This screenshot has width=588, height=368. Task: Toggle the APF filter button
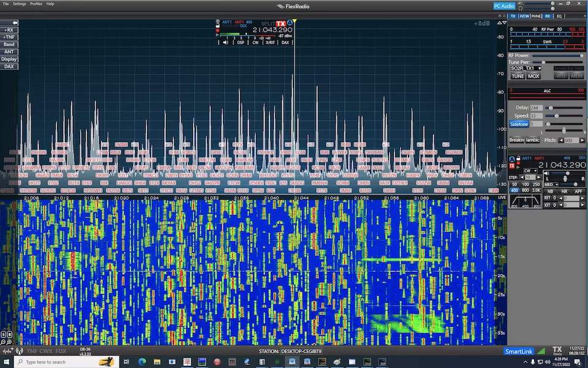pyautogui.click(x=578, y=191)
